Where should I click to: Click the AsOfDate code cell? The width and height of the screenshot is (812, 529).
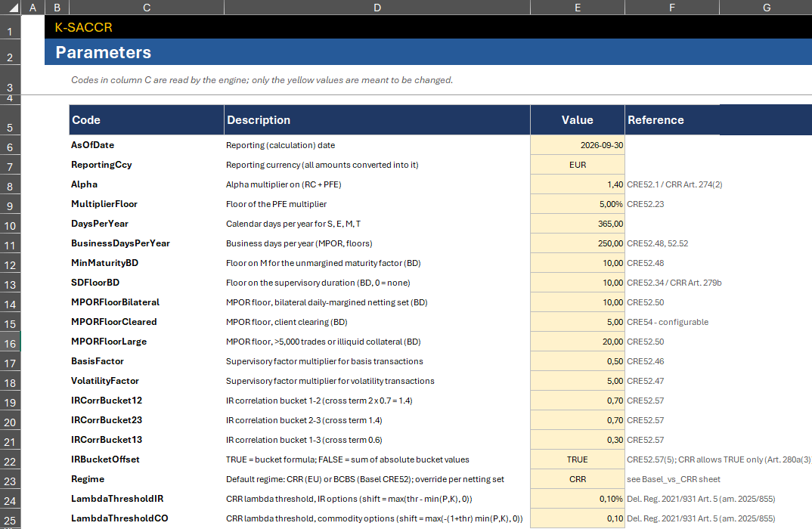click(x=147, y=145)
